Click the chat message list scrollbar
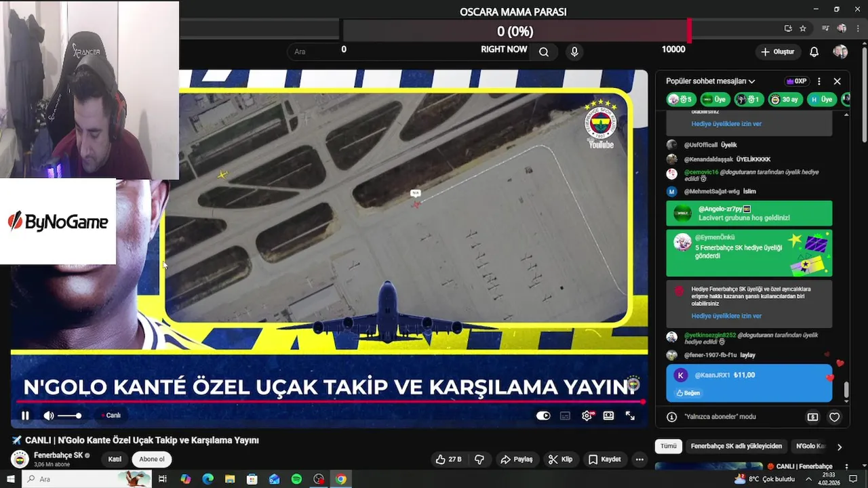The width and height of the screenshot is (868, 488). (846, 391)
